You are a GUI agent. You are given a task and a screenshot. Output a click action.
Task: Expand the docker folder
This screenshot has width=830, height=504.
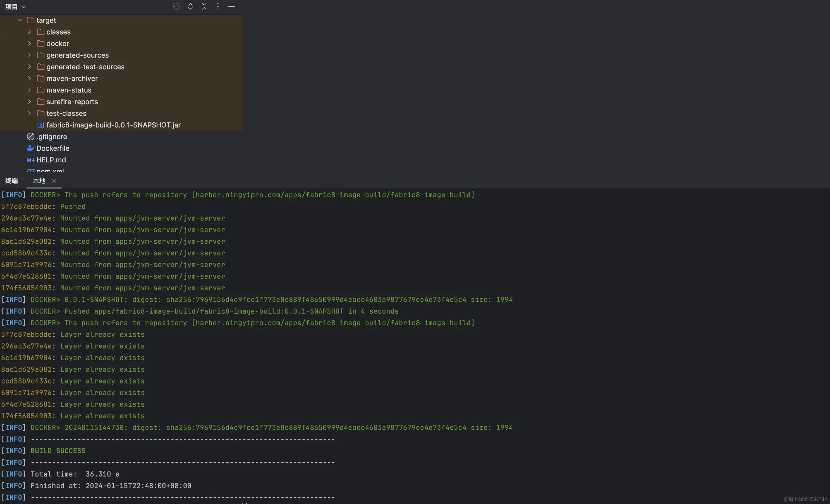point(29,43)
